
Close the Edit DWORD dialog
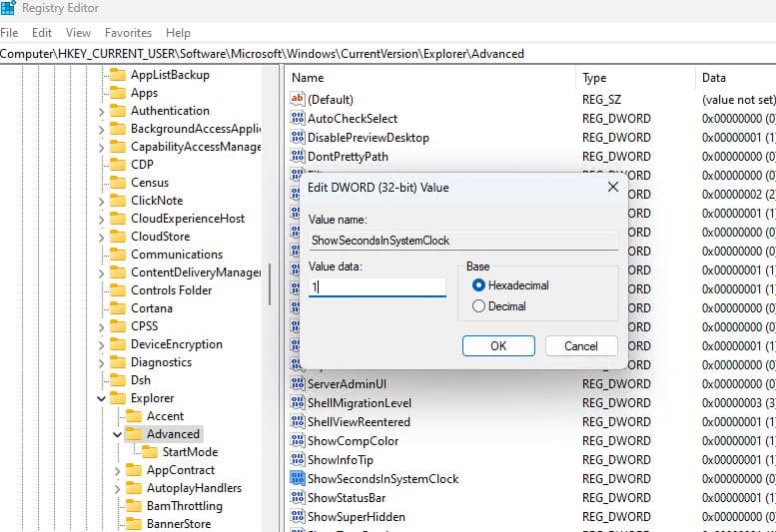pyautogui.click(x=612, y=187)
